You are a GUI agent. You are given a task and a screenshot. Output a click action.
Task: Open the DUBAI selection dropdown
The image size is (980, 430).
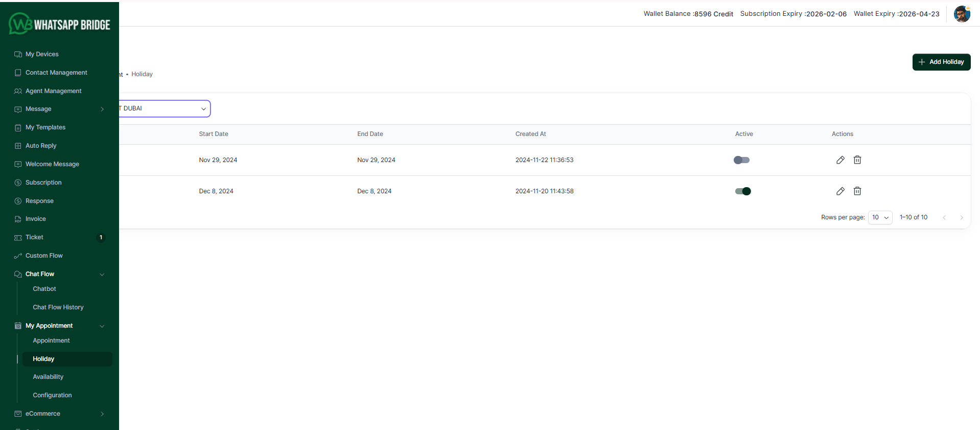tap(164, 108)
